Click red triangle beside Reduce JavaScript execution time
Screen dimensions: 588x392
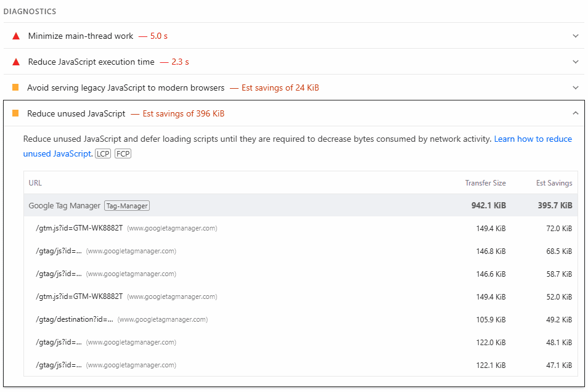16,62
